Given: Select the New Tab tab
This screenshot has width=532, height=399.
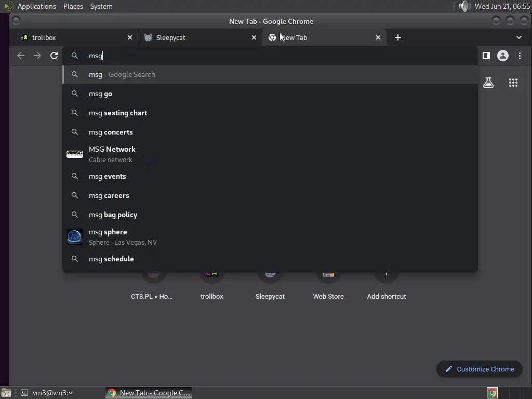Looking at the screenshot, I should click(324, 37).
